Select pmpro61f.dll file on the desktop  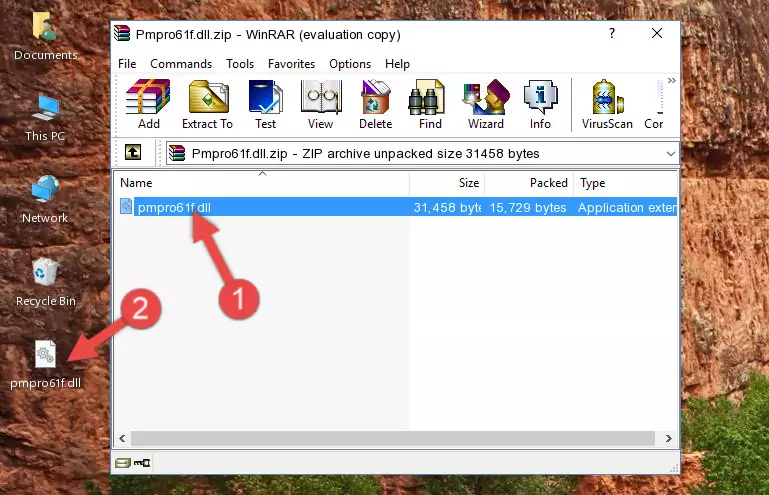46,365
